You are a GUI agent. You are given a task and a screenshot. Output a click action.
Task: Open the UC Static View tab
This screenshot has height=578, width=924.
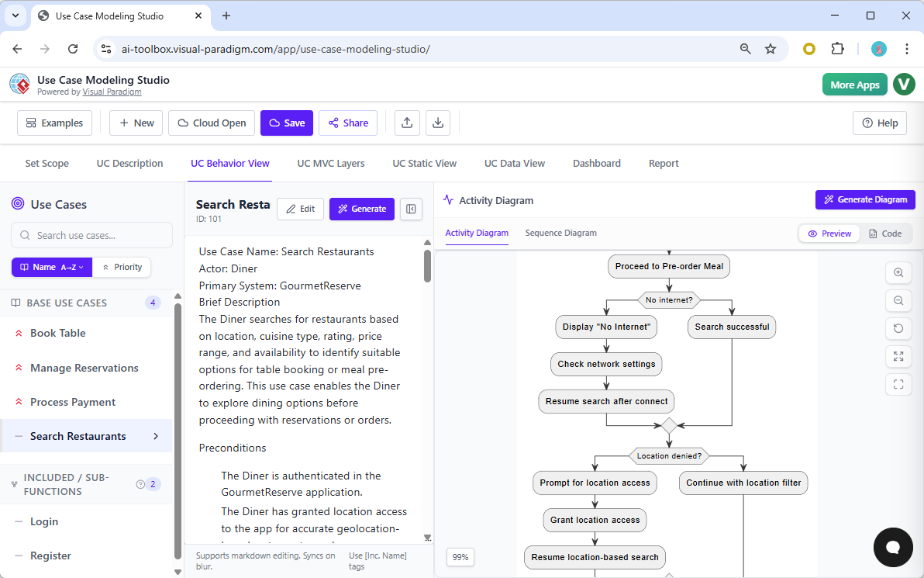[425, 163]
